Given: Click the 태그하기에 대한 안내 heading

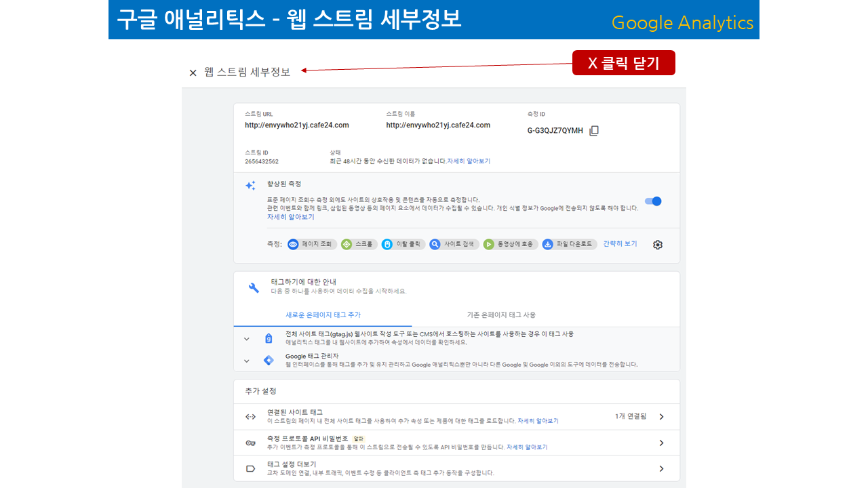Looking at the screenshot, I should click(304, 281).
